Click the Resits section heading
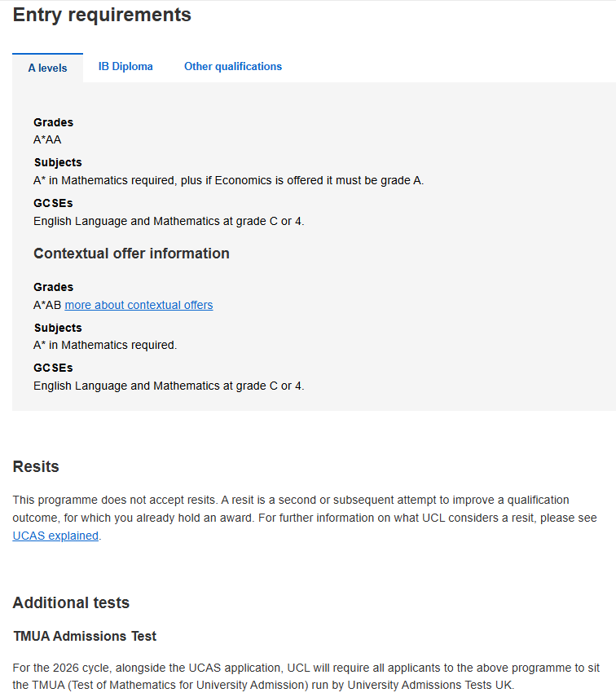This screenshot has height=697, width=616. click(36, 466)
